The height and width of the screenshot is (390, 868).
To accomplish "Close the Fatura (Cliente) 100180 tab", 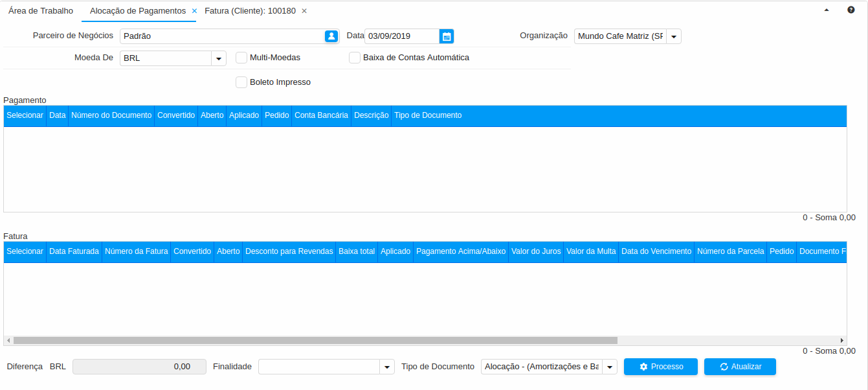I will pyautogui.click(x=304, y=11).
